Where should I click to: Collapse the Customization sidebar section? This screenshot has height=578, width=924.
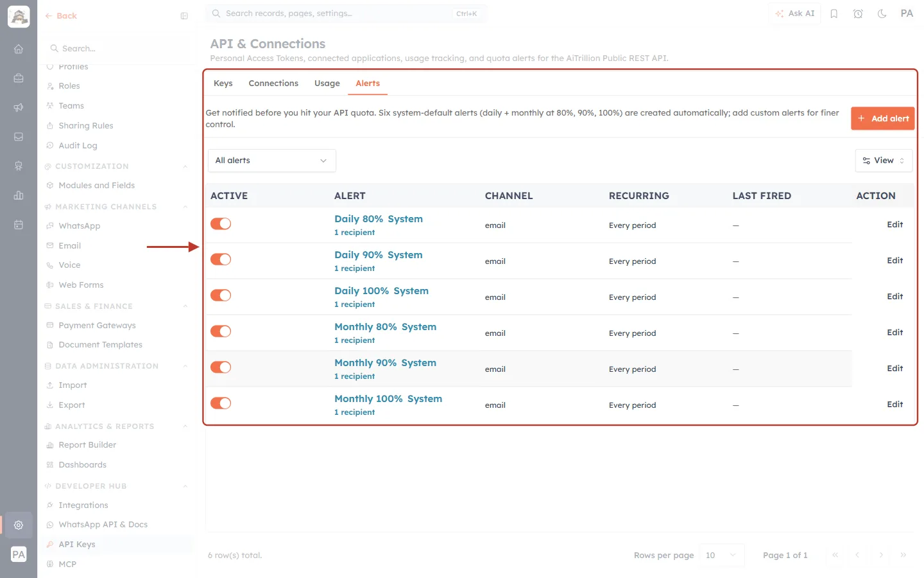(185, 166)
